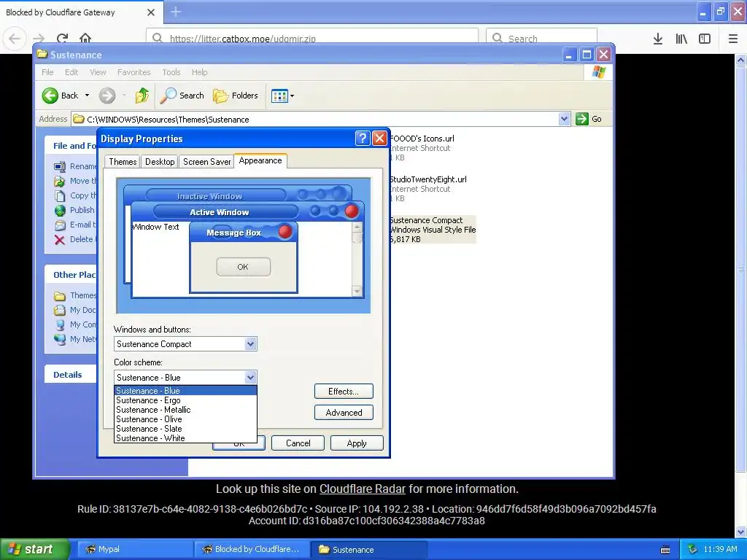Click Apply in Display Properties
This screenshot has height=560, width=747.
pyautogui.click(x=357, y=443)
